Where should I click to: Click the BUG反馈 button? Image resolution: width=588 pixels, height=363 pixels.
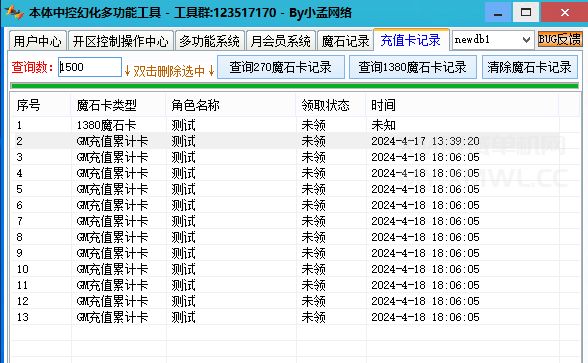(560, 39)
